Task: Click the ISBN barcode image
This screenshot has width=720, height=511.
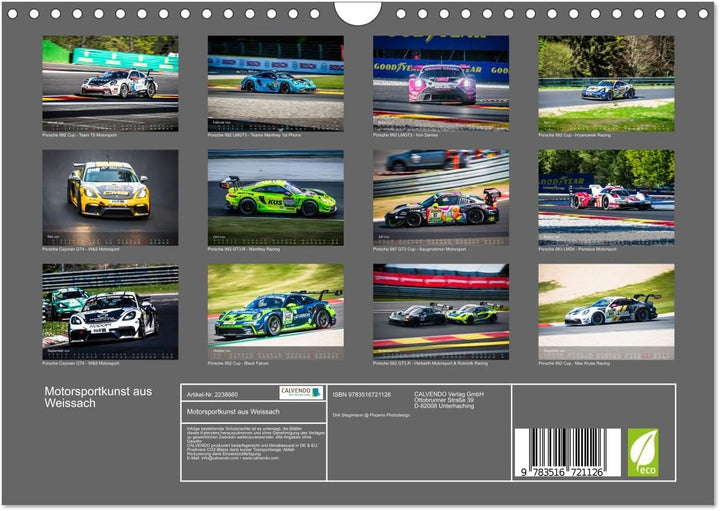Action: pyautogui.click(x=567, y=453)
